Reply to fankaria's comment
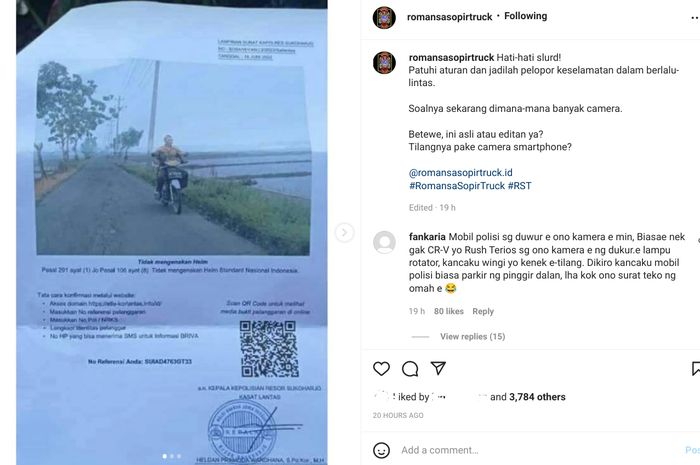 tap(483, 311)
